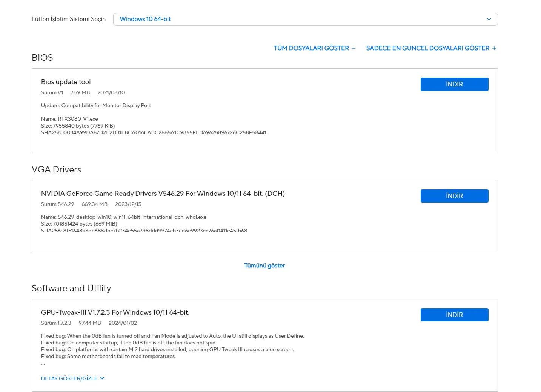This screenshot has height=392, width=541.
Task: Click the 'Sürüm 1.7.2.3' version text
Action: [56, 323]
